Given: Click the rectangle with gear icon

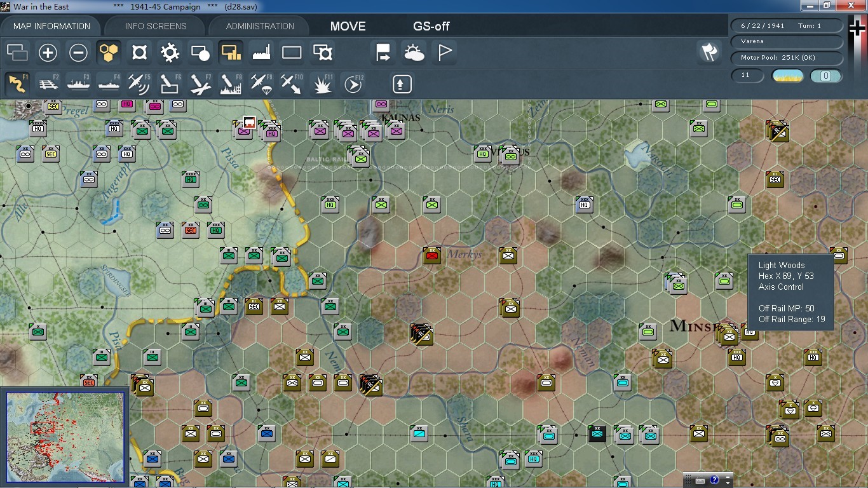Looking at the screenshot, I should 323,53.
